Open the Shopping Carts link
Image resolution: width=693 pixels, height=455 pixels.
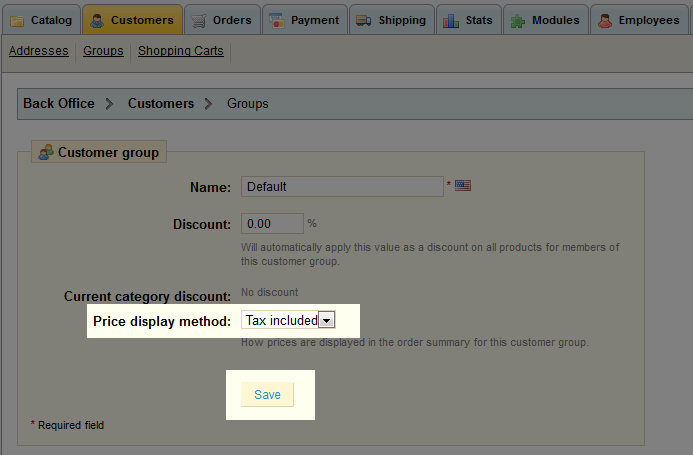[180, 51]
